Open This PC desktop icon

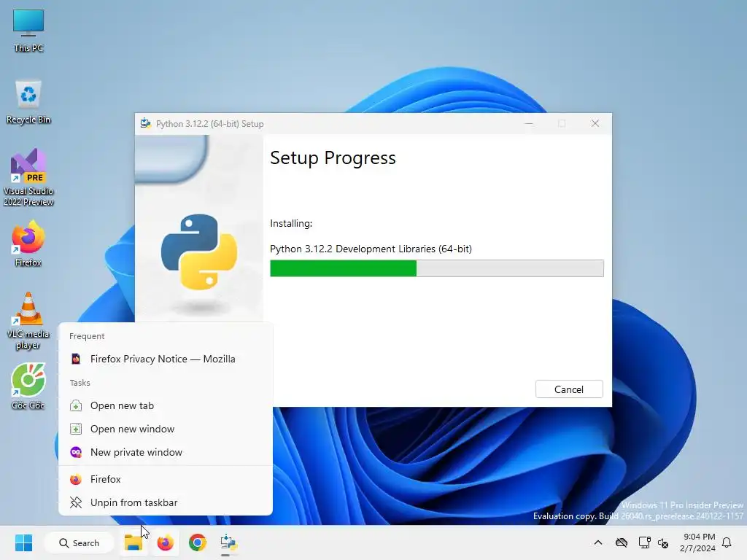click(28, 31)
